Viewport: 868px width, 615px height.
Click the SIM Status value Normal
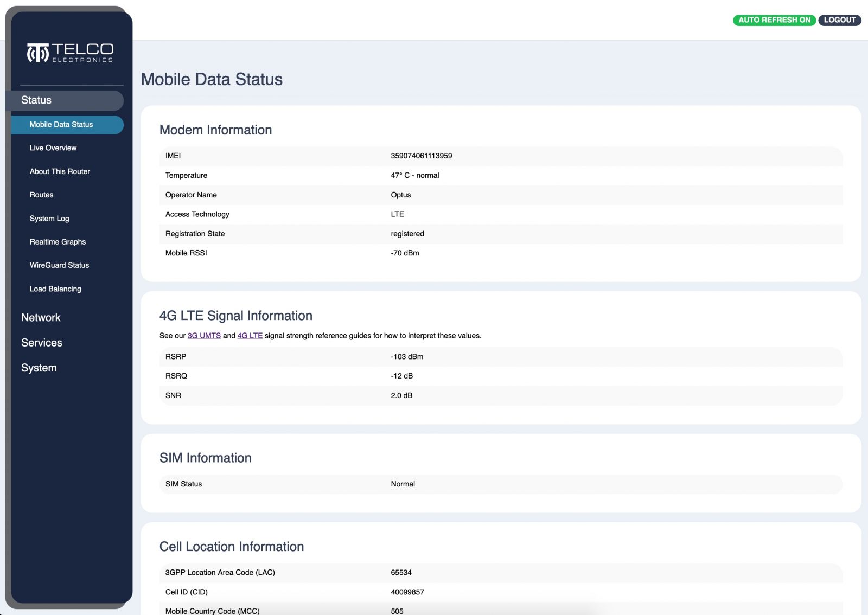tap(403, 484)
